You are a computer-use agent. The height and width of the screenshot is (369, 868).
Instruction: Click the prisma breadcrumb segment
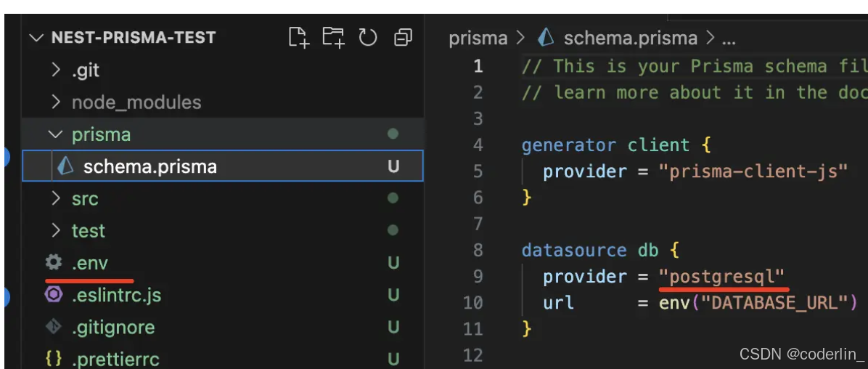pos(478,38)
